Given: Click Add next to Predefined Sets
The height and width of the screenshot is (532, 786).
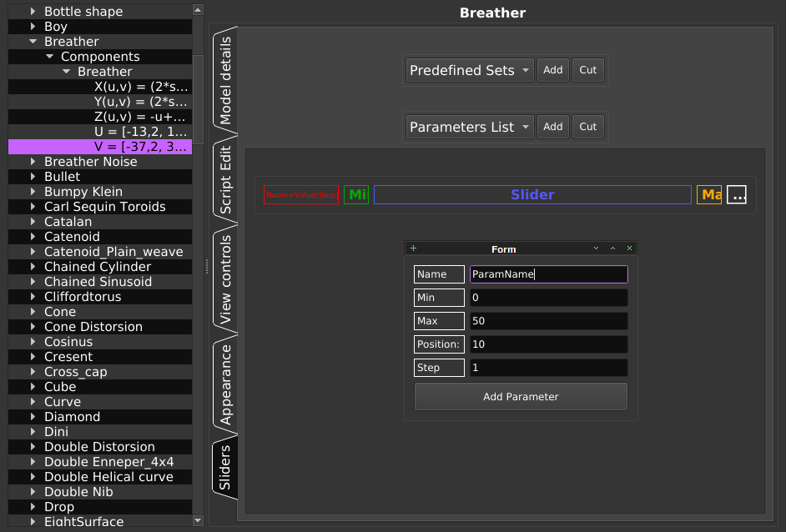Looking at the screenshot, I should point(553,70).
